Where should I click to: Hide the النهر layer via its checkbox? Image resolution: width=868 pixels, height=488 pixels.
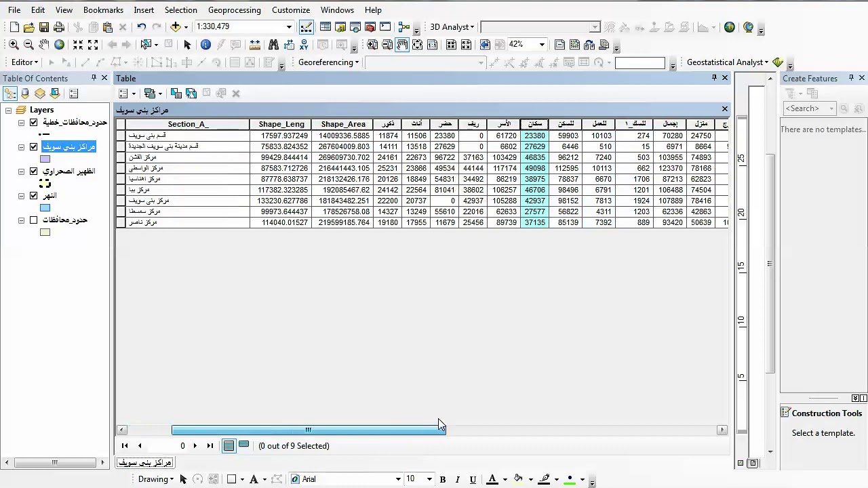click(33, 196)
